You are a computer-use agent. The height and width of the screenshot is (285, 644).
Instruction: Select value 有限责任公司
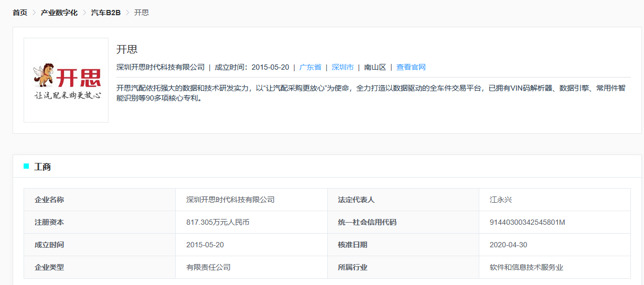pyautogui.click(x=208, y=267)
